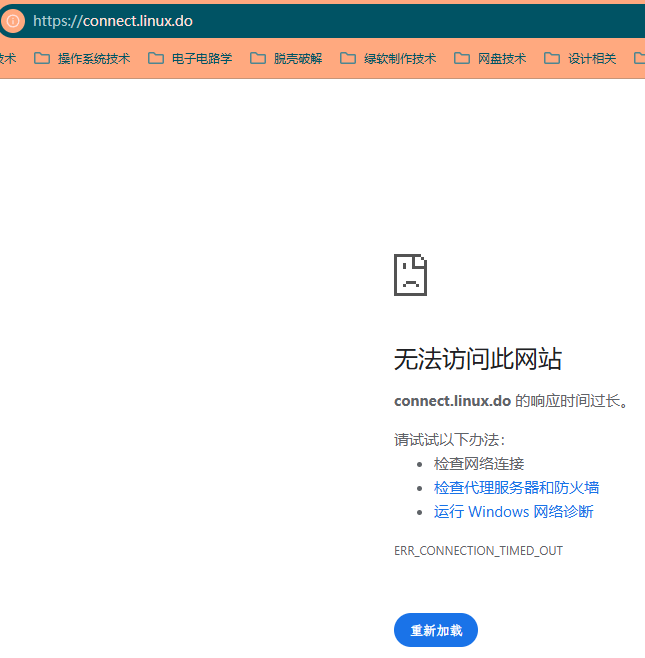This screenshot has height=658, width=645.
Task: Click the 请试试以下办法 text
Action: [449, 440]
